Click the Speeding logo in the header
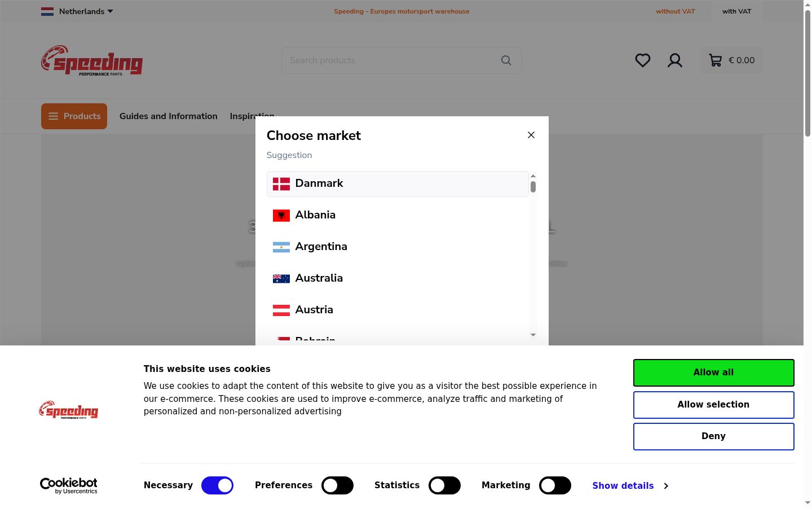This screenshot has width=812, height=508. tap(92, 60)
